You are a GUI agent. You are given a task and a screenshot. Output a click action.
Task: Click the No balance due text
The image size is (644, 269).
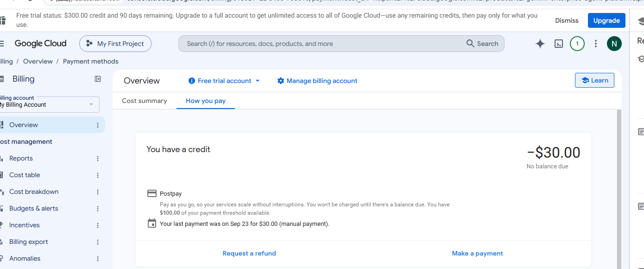pos(547,167)
